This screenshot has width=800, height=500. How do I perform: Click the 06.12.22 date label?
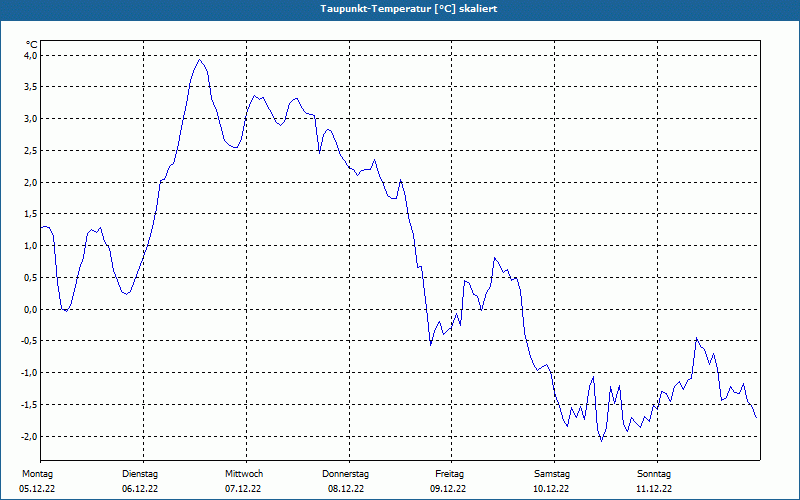(140, 489)
